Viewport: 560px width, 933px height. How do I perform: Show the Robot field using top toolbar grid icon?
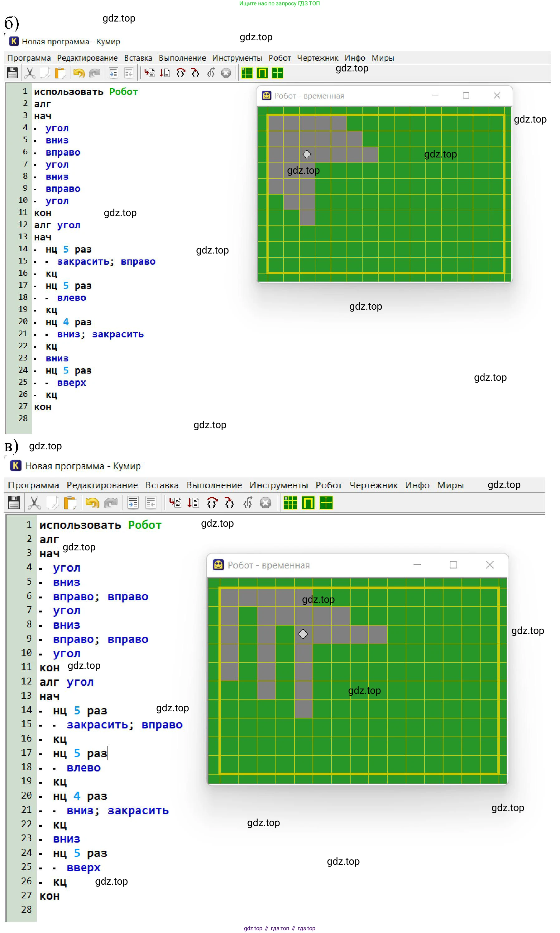247,72
